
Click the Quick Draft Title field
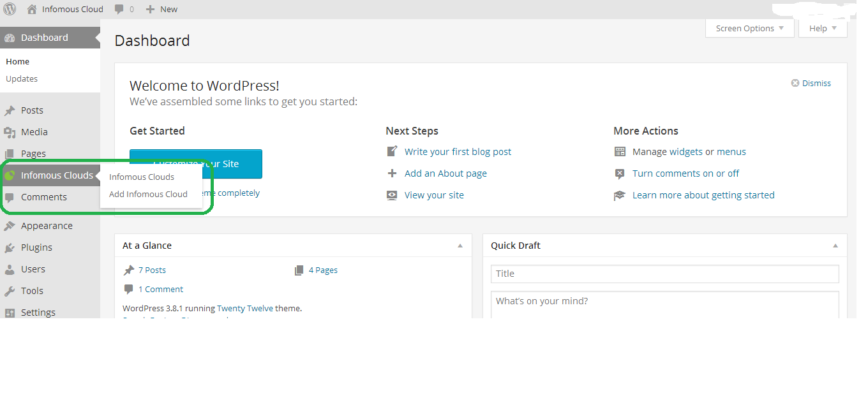pyautogui.click(x=664, y=274)
